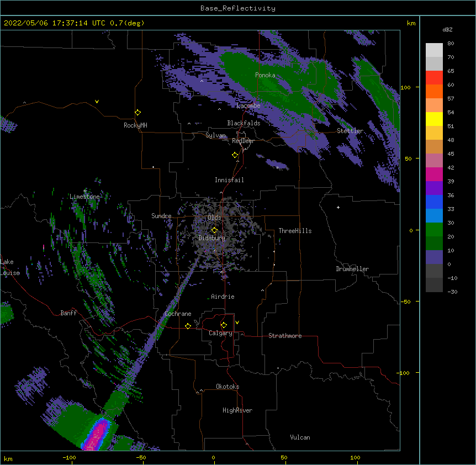
Task: Click the Sundre label
Action: 161,216
